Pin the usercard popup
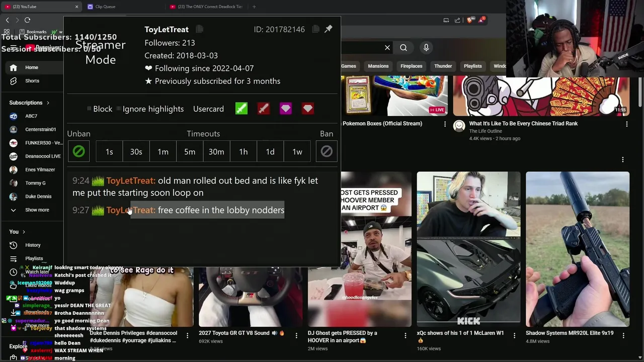644x362 pixels. [x=328, y=29]
